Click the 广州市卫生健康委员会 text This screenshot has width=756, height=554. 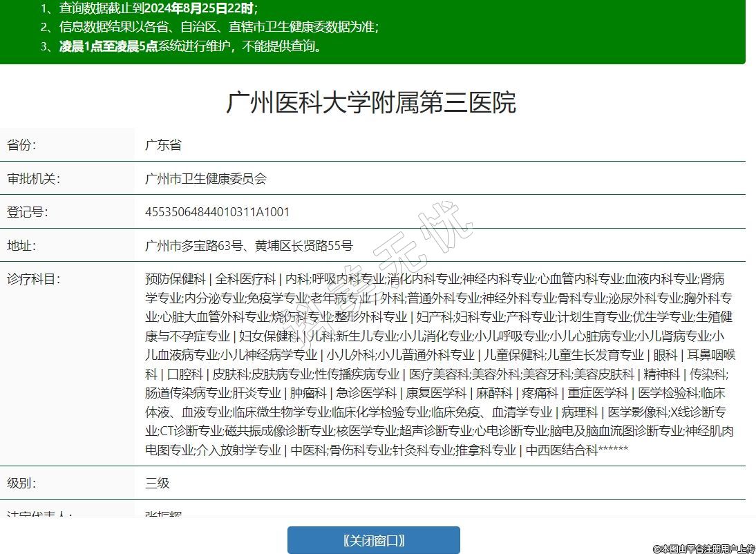point(205,179)
